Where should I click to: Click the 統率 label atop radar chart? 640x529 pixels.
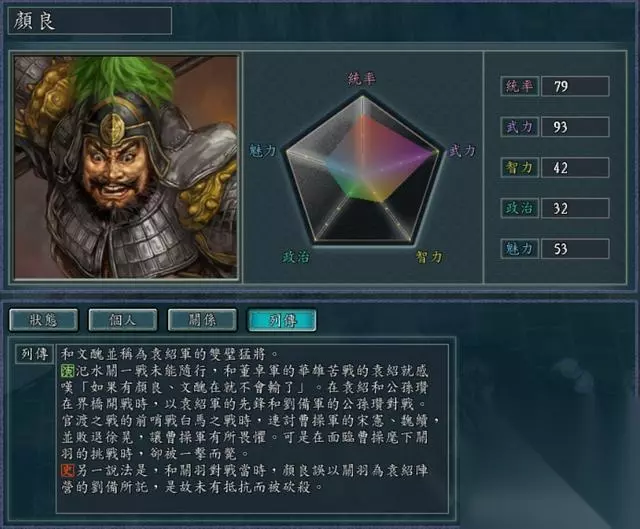[362, 78]
